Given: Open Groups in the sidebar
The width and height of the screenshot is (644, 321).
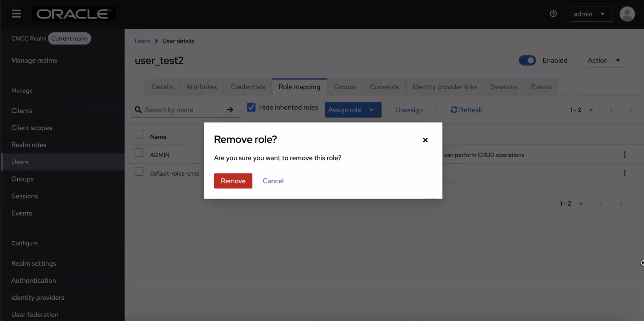Looking at the screenshot, I should click(x=63, y=179).
